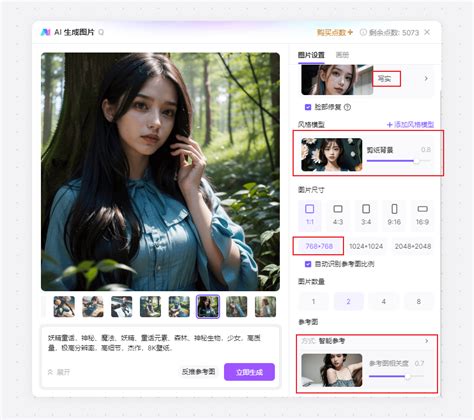Select the purple-bordered selected result thumbnail

click(x=208, y=306)
